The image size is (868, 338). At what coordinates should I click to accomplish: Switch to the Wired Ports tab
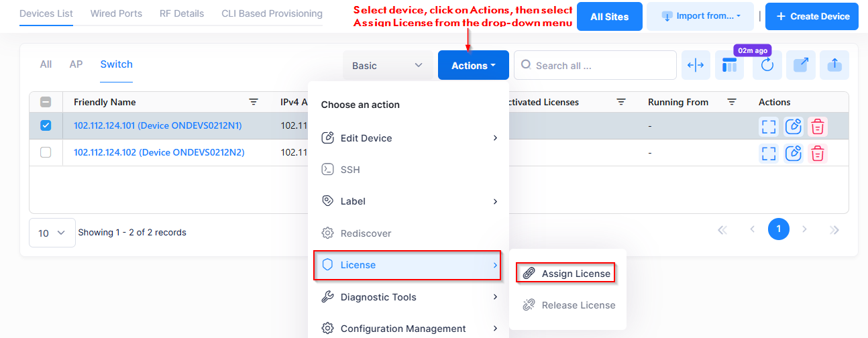tap(116, 13)
